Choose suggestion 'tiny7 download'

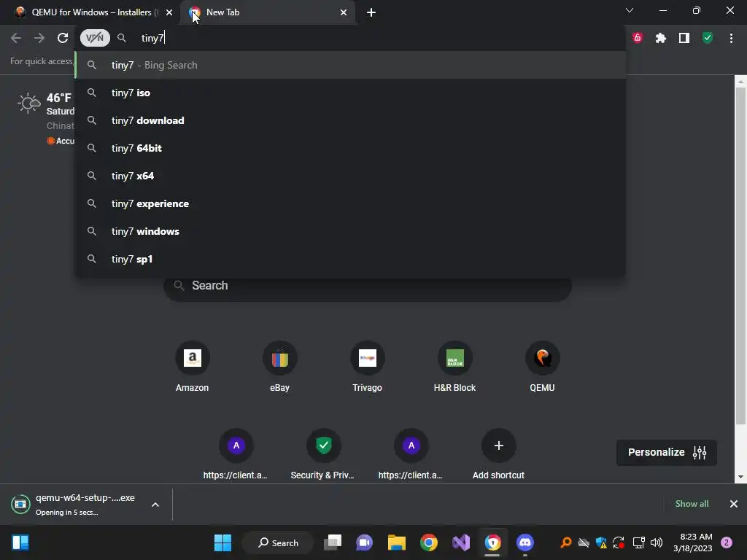[350, 120]
